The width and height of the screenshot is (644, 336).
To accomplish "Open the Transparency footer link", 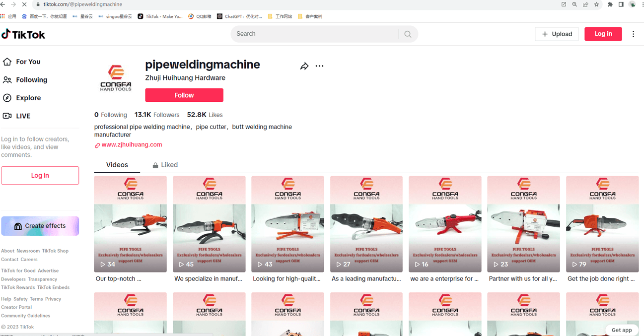I will coord(42,279).
